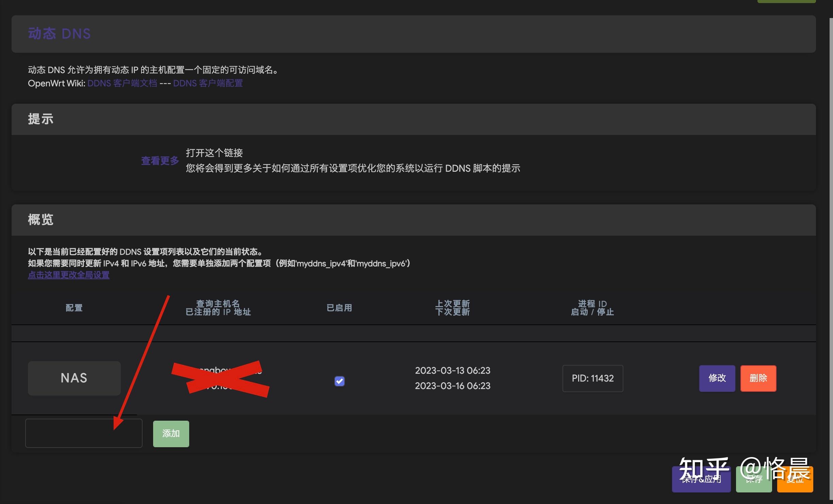Viewport: 833px width, 504px height.
Task: Select the NAS configuration entry
Action: 74,378
